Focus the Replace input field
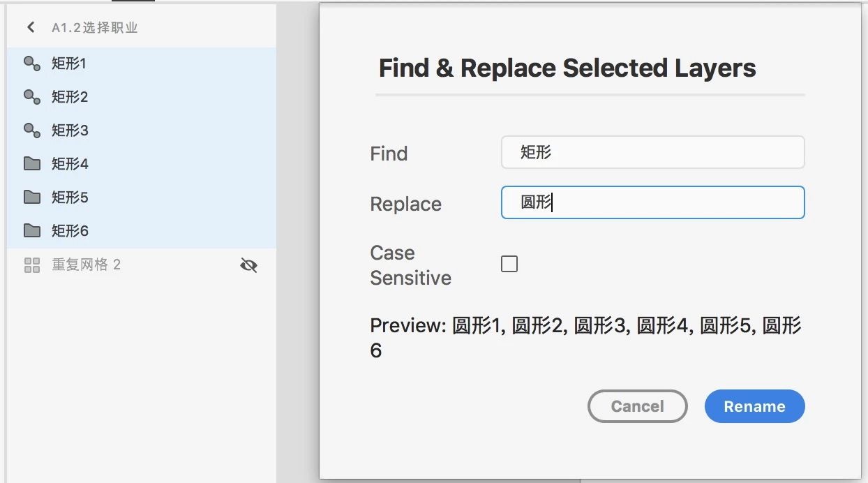Image resolution: width=868 pixels, height=483 pixels. 653,202
